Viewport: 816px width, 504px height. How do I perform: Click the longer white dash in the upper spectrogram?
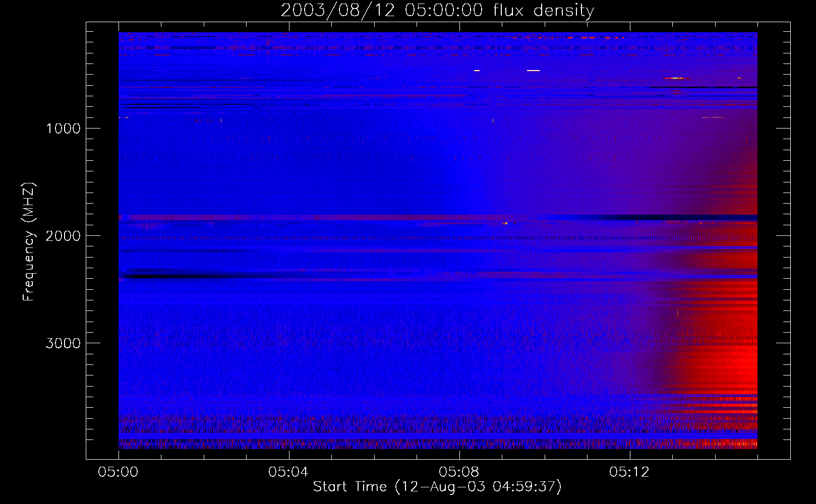(533, 71)
